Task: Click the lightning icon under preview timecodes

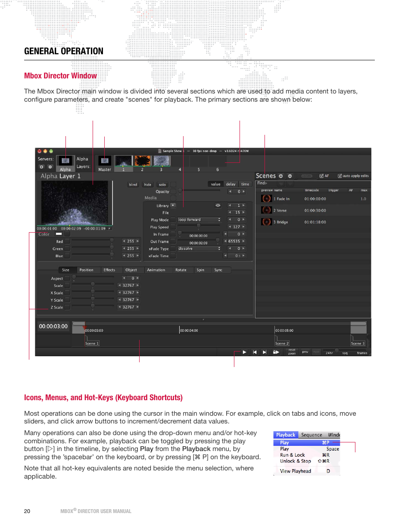Action: [109, 229]
